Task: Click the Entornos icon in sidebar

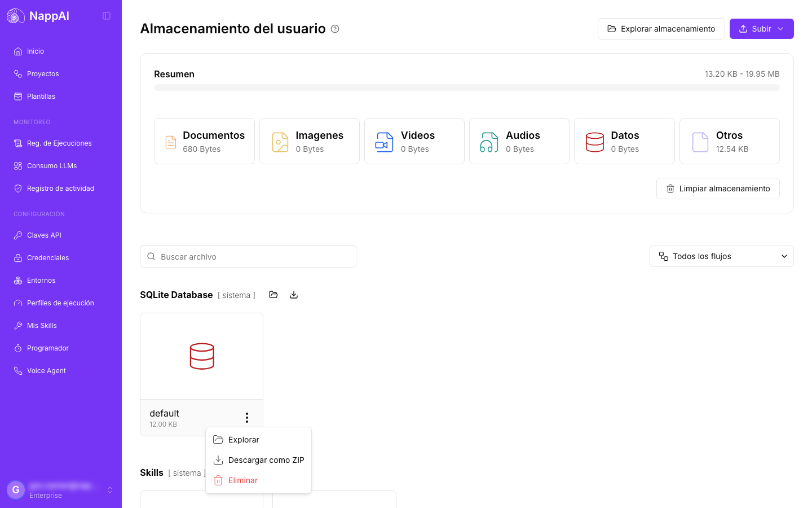Action: point(18,281)
